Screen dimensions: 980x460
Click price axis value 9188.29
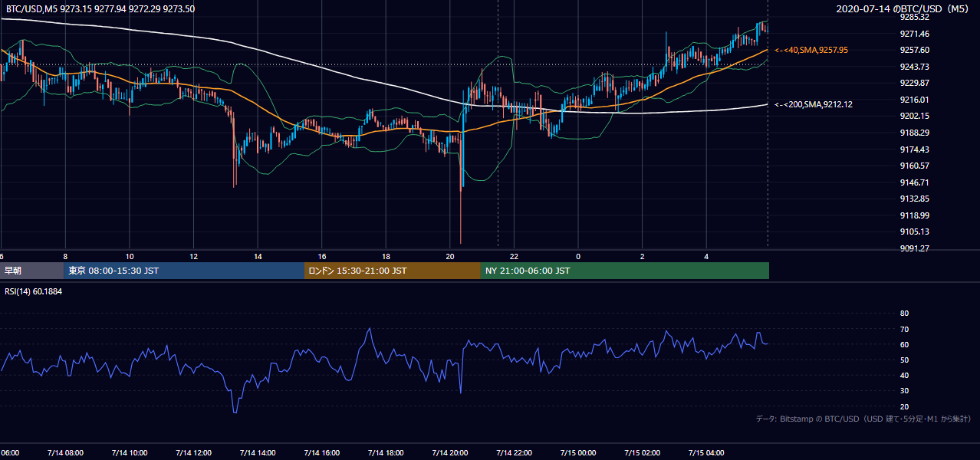915,133
